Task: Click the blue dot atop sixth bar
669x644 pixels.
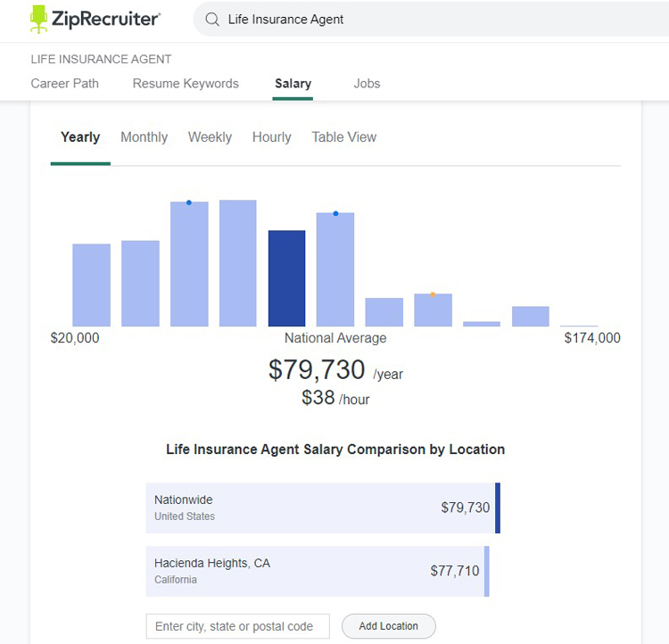Action: pyautogui.click(x=335, y=213)
